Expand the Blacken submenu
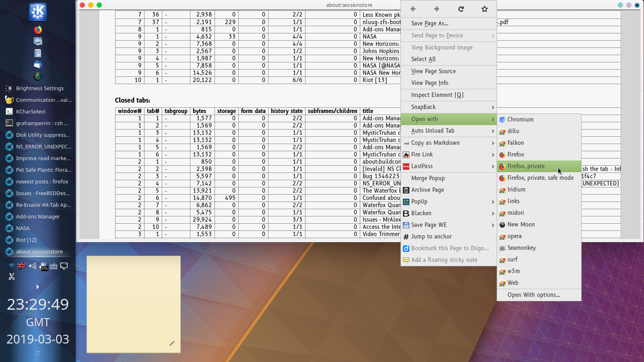 pyautogui.click(x=448, y=213)
